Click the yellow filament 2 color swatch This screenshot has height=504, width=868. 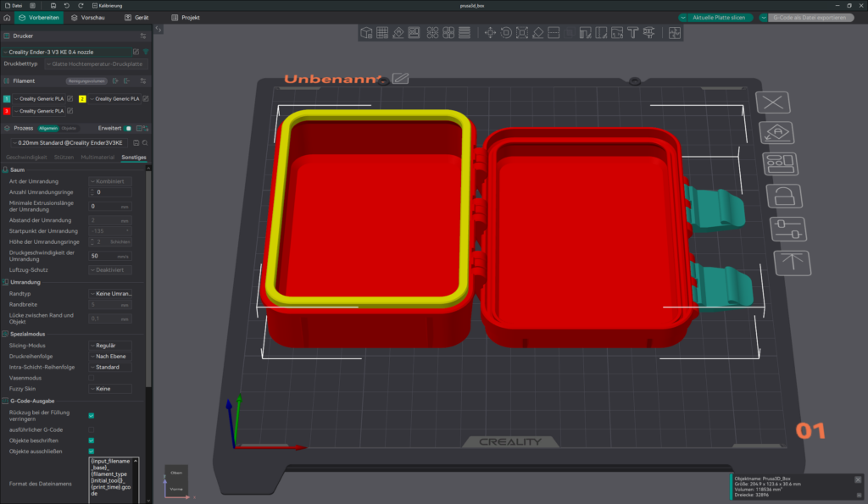[x=82, y=99]
